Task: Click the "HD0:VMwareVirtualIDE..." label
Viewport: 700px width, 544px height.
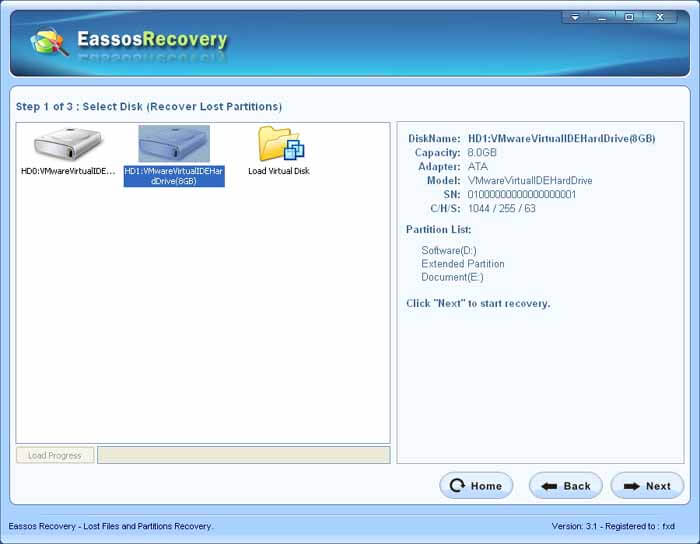Action: click(68, 171)
